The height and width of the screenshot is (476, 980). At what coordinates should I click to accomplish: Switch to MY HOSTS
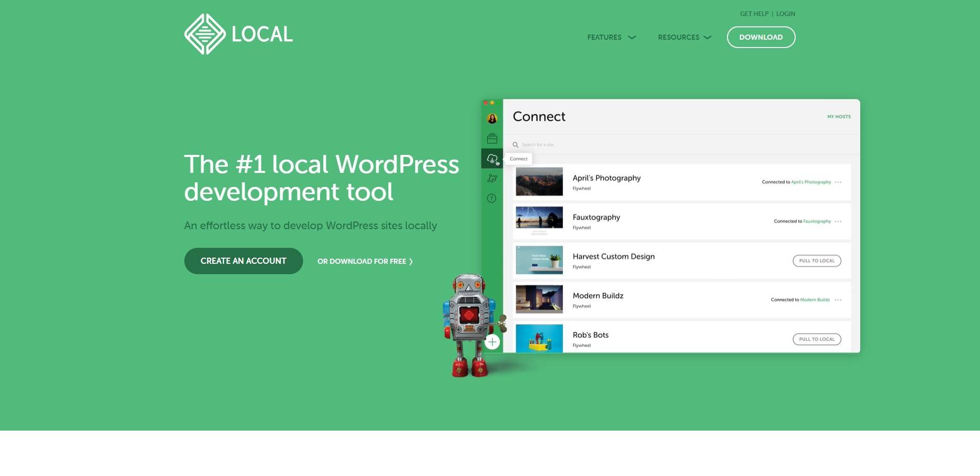click(839, 117)
